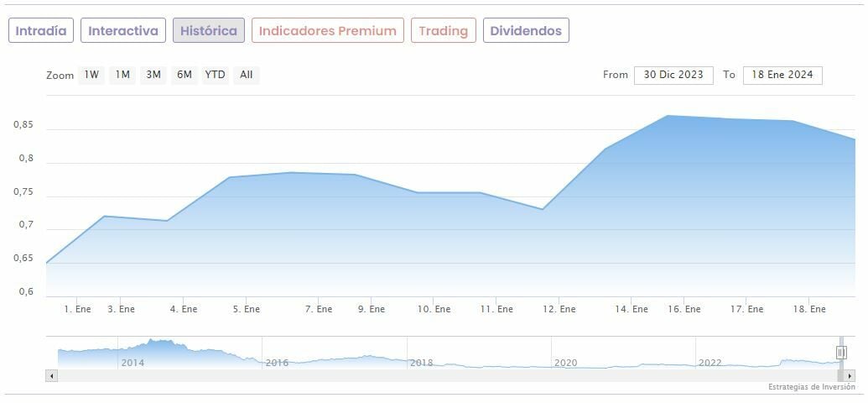Edit the To date field
This screenshot has height=403, width=868.
click(782, 75)
